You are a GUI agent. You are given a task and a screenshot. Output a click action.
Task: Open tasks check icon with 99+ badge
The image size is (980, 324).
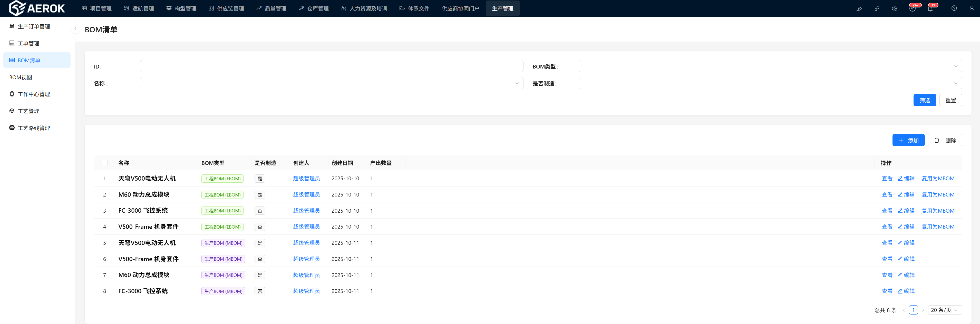click(912, 8)
